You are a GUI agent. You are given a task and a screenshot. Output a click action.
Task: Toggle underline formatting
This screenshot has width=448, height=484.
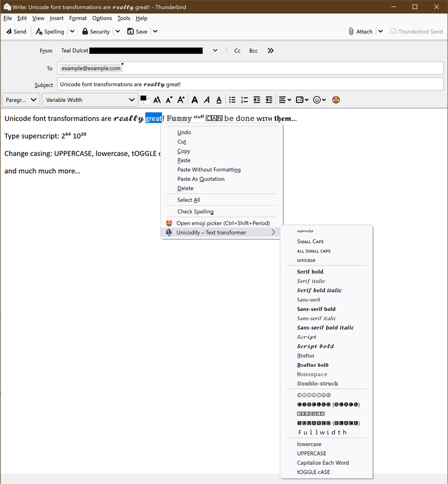coord(219,100)
